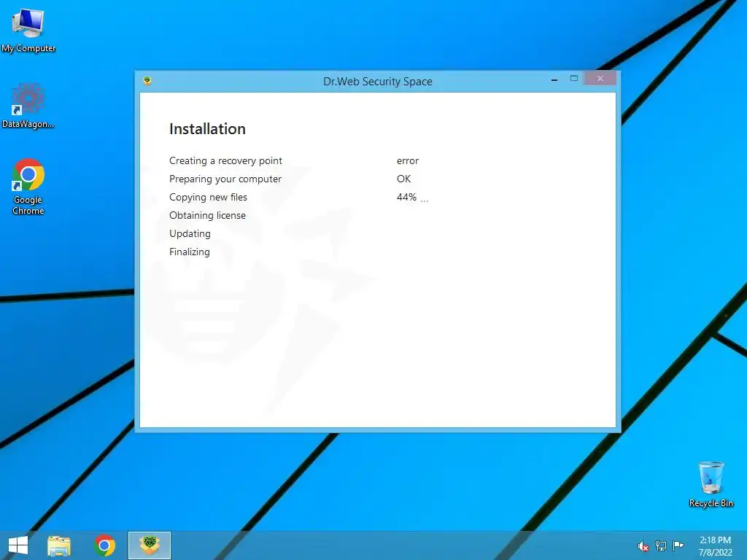Select the 'Obtaining license' step
The height and width of the screenshot is (560, 747).
tap(207, 215)
